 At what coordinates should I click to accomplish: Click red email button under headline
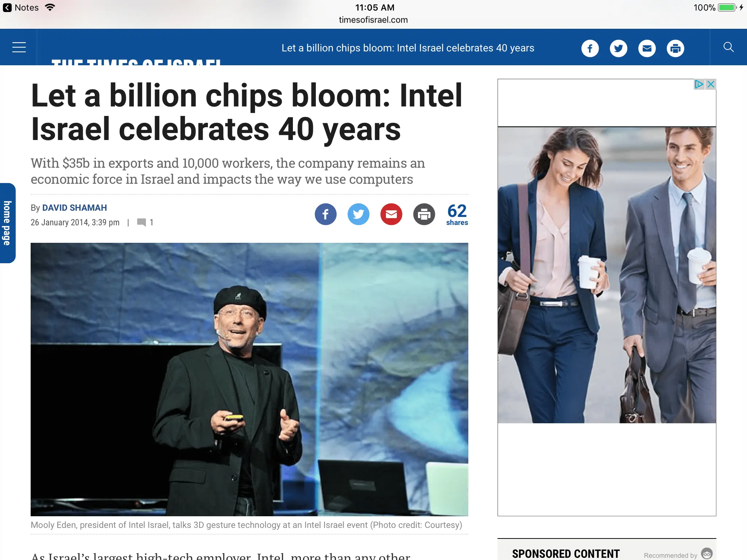[391, 214]
